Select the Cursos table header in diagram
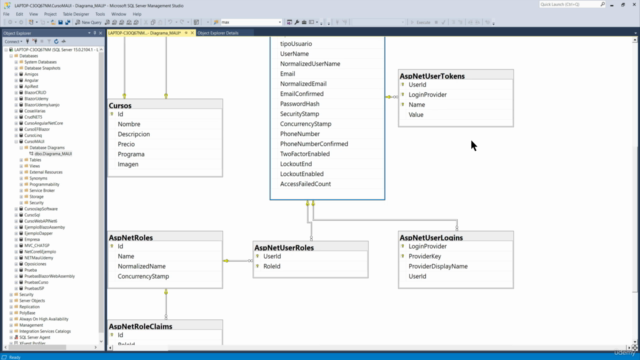Viewport: 640px width, 360px height. (x=165, y=105)
